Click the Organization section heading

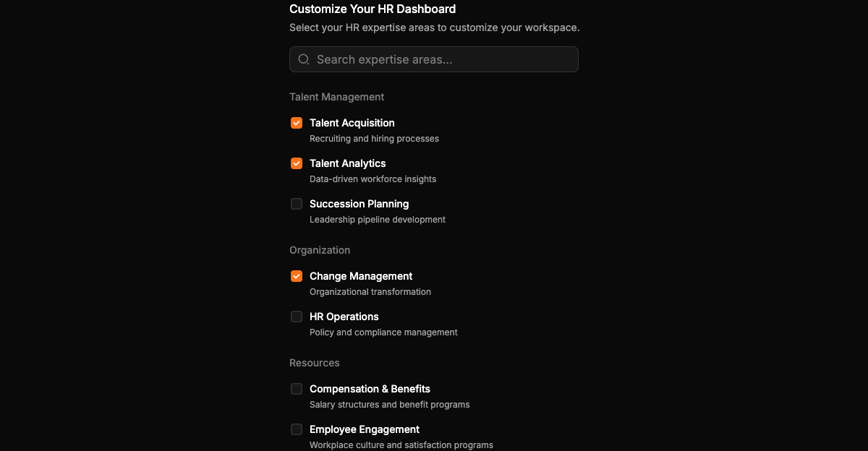[320, 250]
